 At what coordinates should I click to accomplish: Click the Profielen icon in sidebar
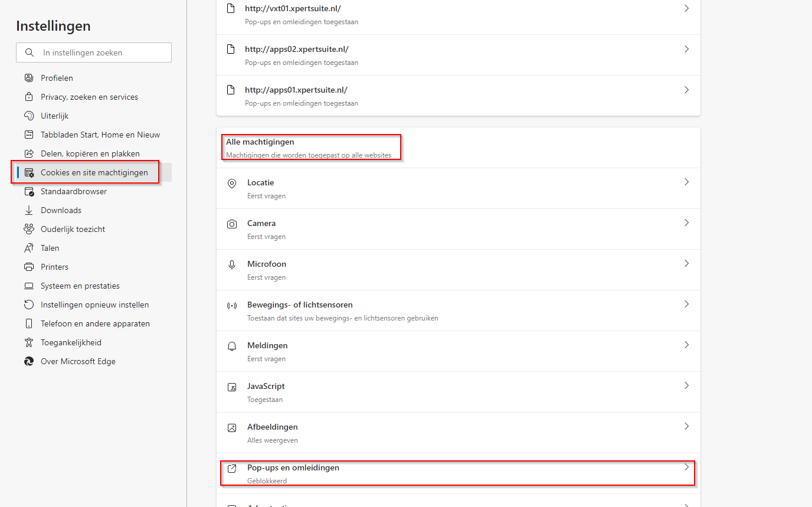click(x=29, y=78)
